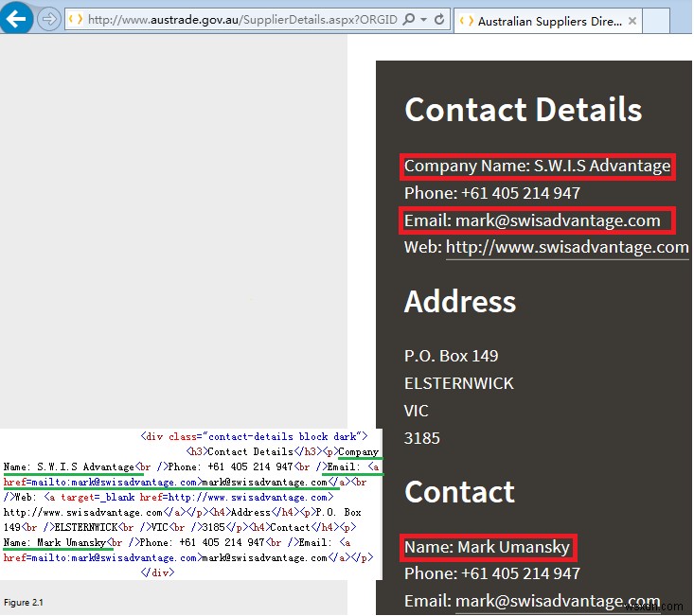Close the Australian Suppliers Directory tab
This screenshot has width=694, height=616.
click(632, 21)
